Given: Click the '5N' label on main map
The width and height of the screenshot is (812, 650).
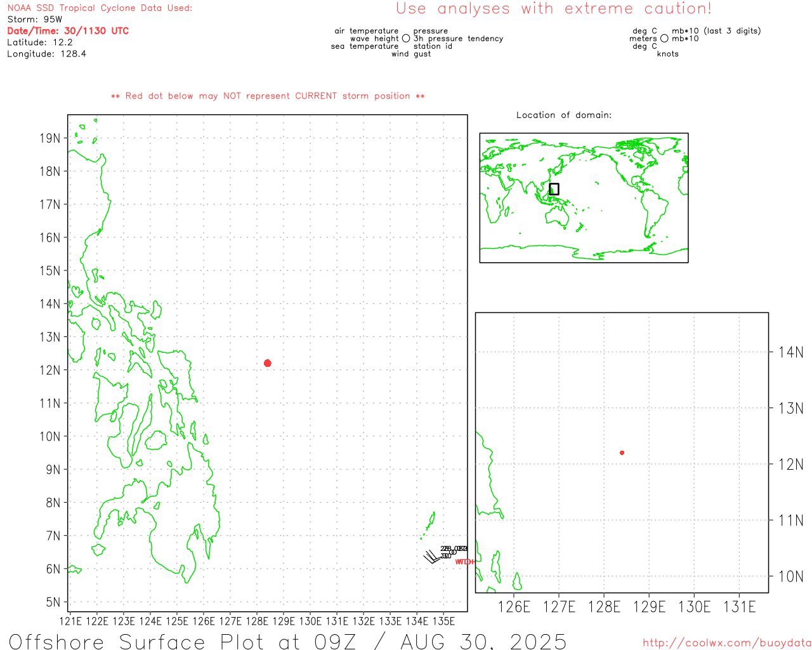Looking at the screenshot, I should (53, 602).
